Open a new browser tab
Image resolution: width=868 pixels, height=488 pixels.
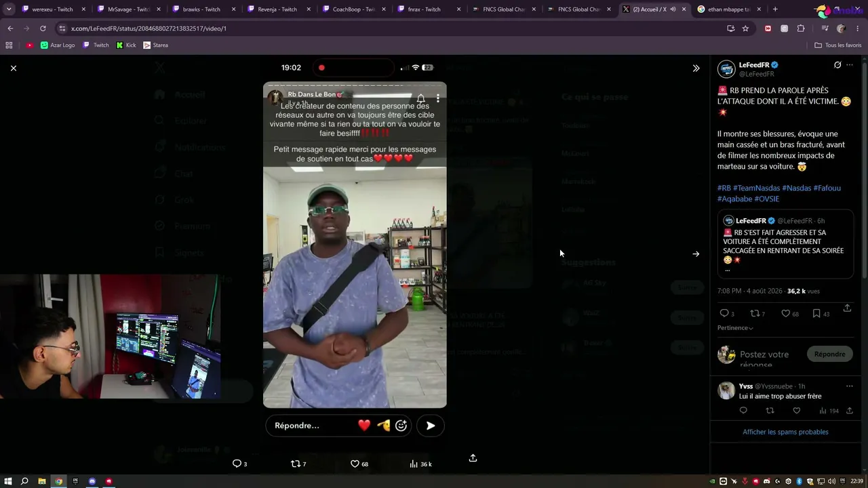(x=775, y=9)
